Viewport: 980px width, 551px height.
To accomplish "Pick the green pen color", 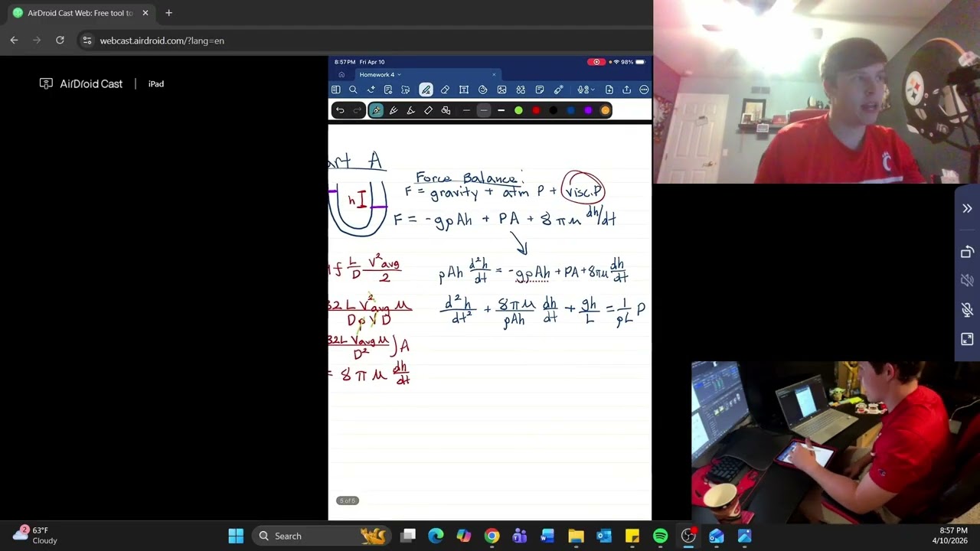I will pos(518,110).
